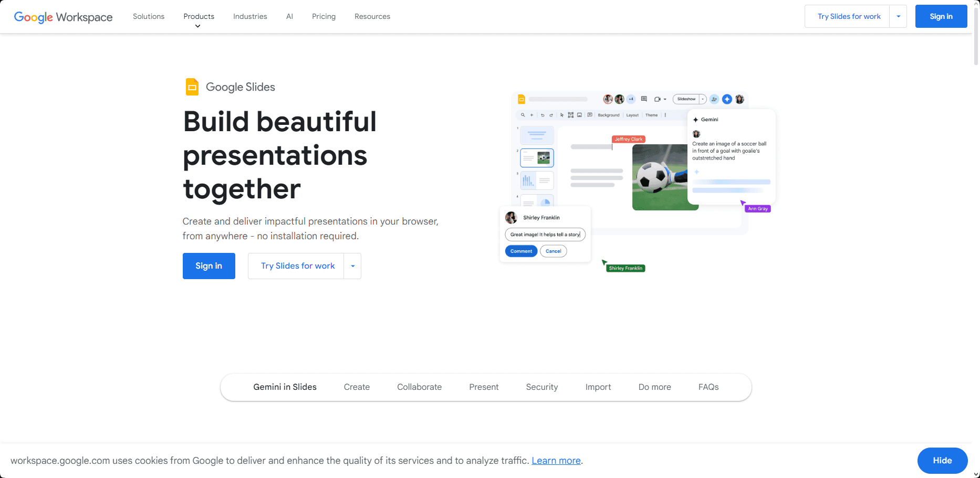
Task: Click the Background toolbar option in illustration
Action: click(609, 115)
